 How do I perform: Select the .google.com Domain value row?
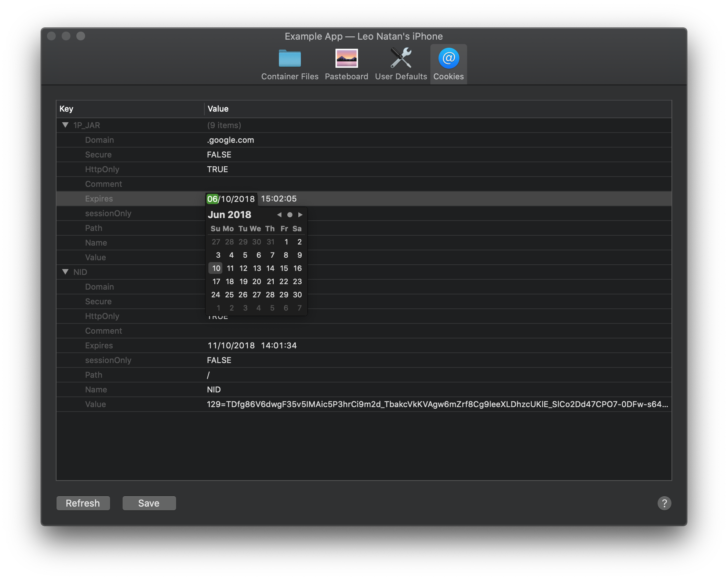230,140
